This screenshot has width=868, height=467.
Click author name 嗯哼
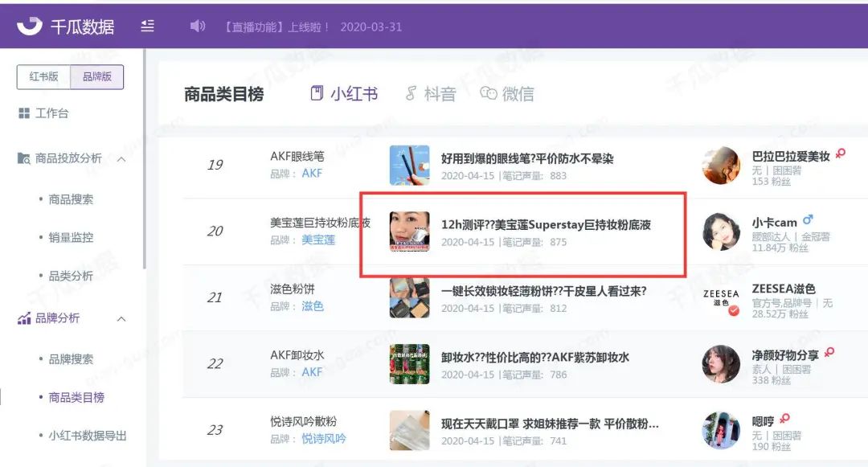[x=763, y=422]
